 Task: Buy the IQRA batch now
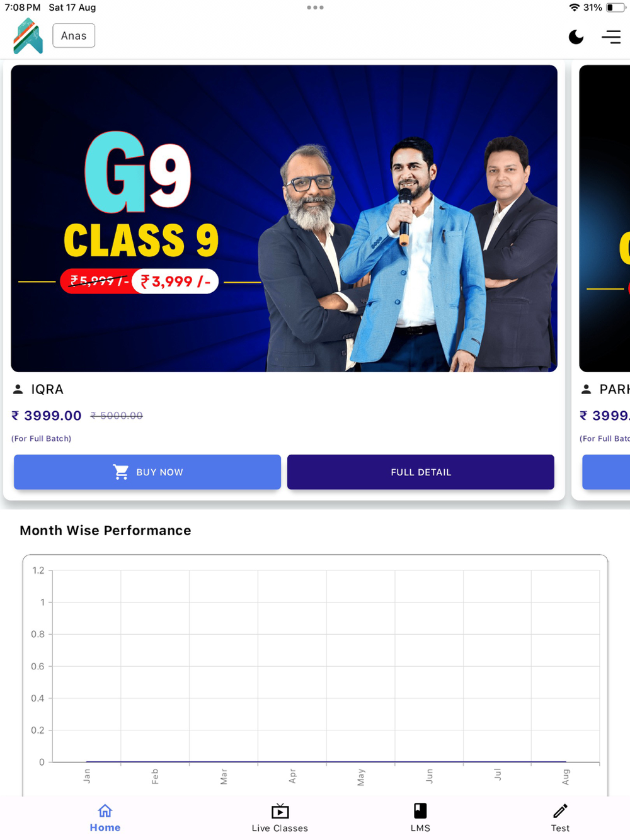point(147,472)
